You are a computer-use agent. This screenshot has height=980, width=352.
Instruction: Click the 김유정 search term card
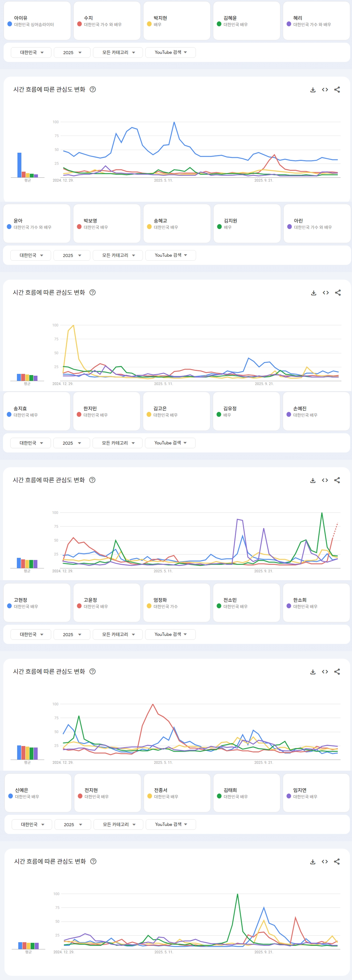[246, 411]
